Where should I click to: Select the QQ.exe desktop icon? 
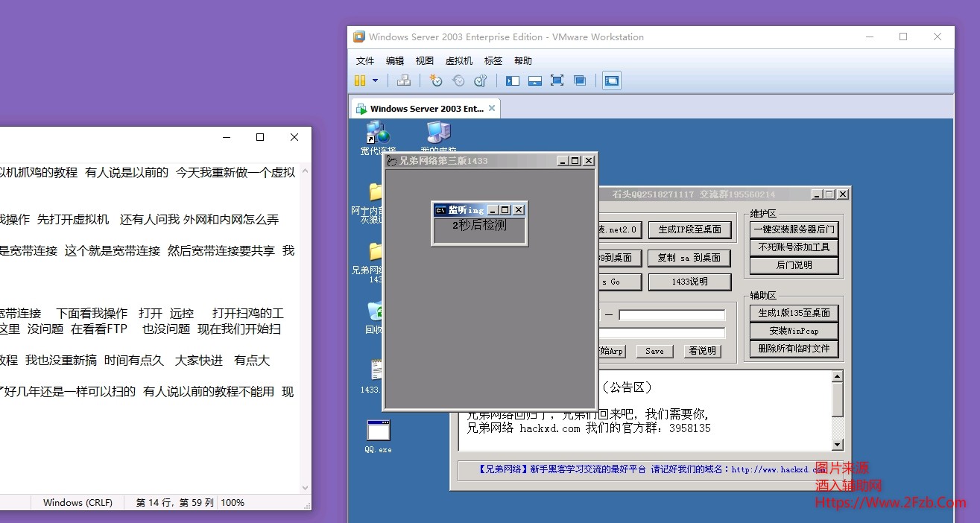coord(378,436)
